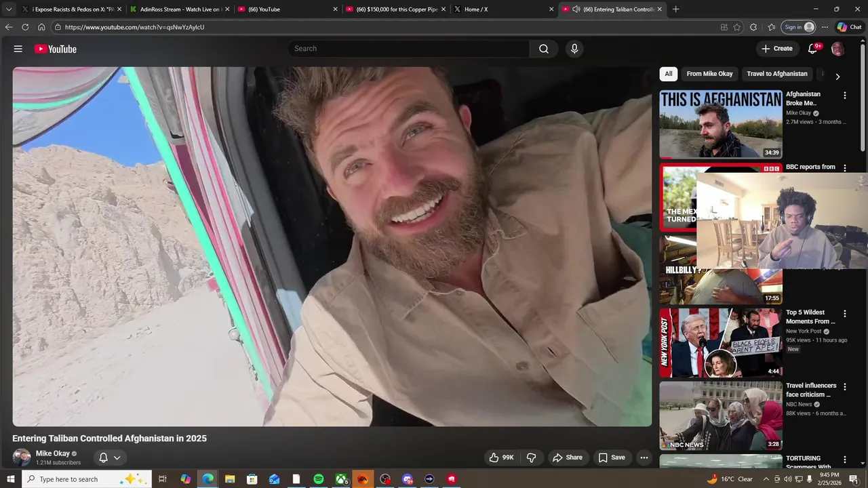Screen dimensions: 868x488
Task: Select the Travel to Afghanistan filter chip
Action: [x=777, y=74]
